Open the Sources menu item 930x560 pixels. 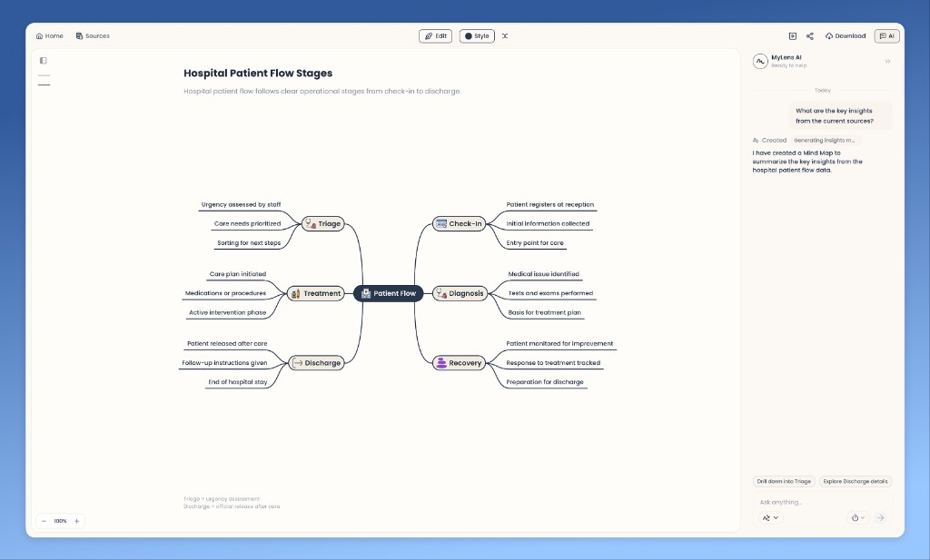(x=91, y=35)
